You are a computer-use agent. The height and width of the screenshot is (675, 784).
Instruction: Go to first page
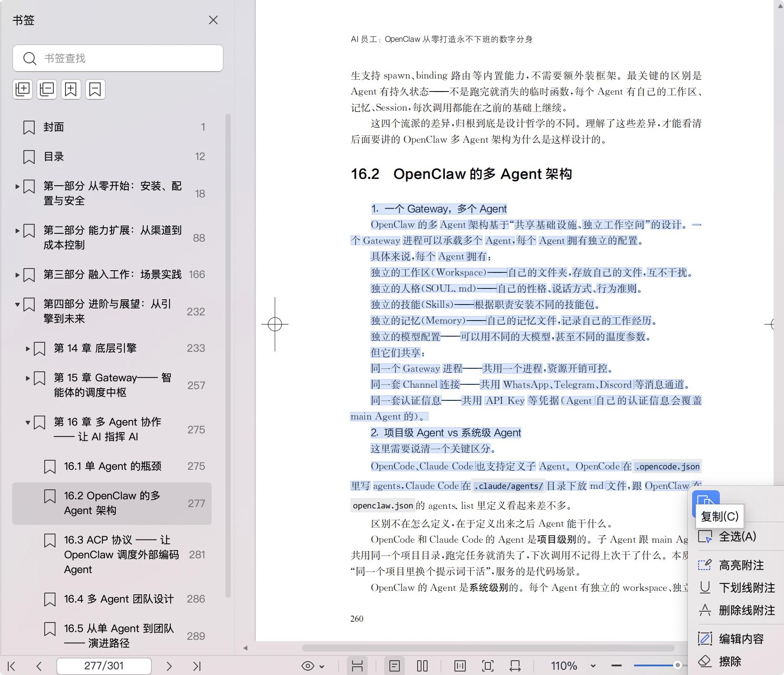coord(12,666)
